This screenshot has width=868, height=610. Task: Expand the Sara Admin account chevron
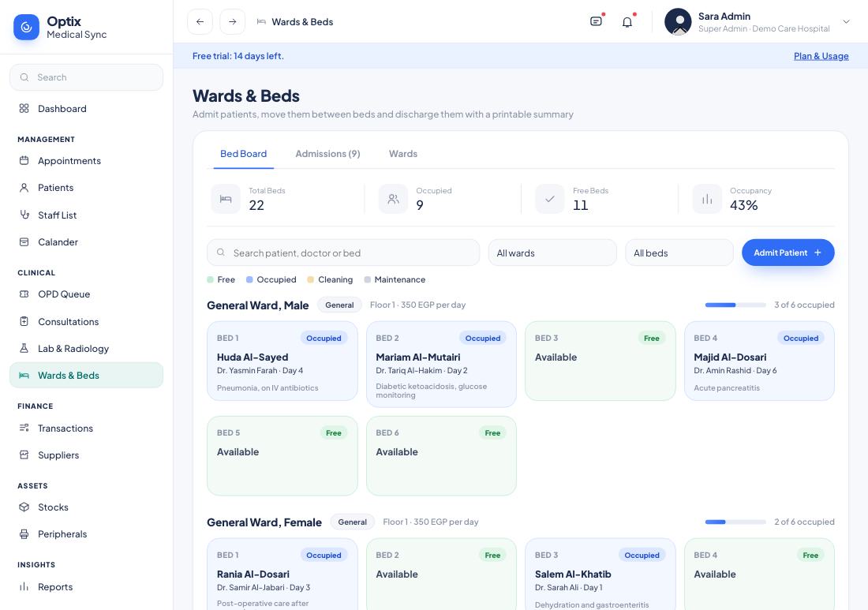[846, 22]
